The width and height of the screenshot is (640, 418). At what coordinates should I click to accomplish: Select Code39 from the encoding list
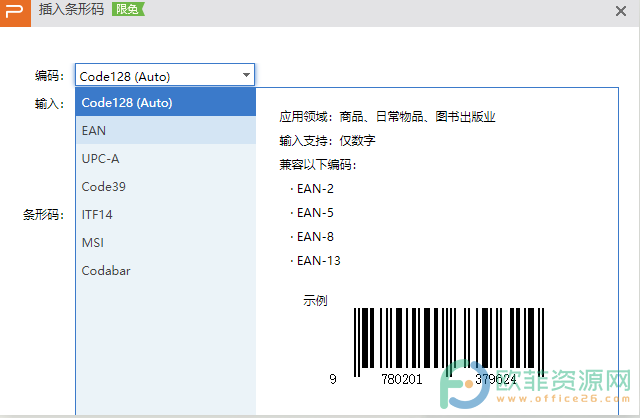click(166, 187)
